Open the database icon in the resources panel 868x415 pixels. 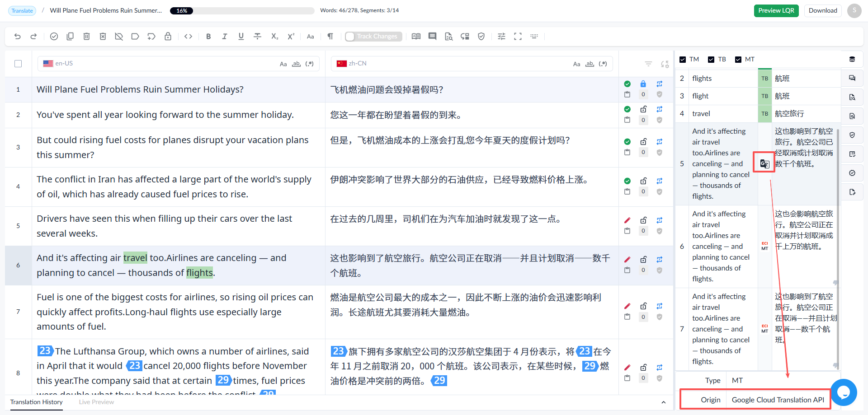(852, 59)
